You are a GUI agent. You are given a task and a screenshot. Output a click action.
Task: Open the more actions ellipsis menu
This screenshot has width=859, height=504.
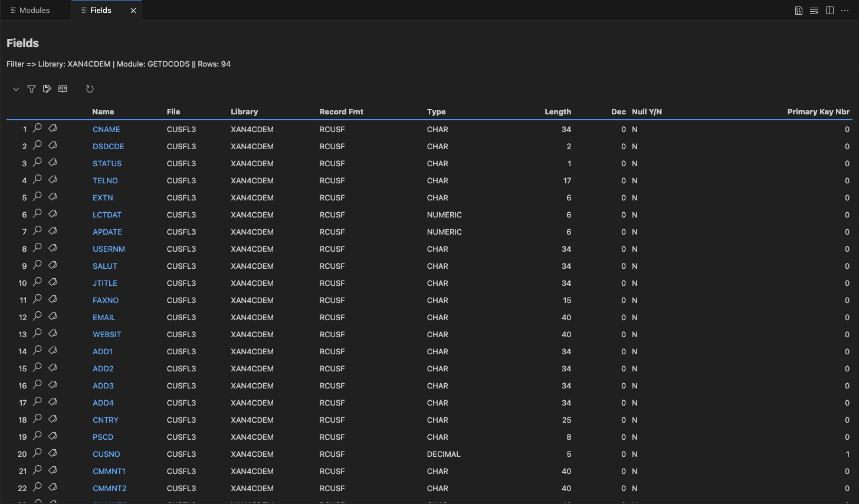845,11
